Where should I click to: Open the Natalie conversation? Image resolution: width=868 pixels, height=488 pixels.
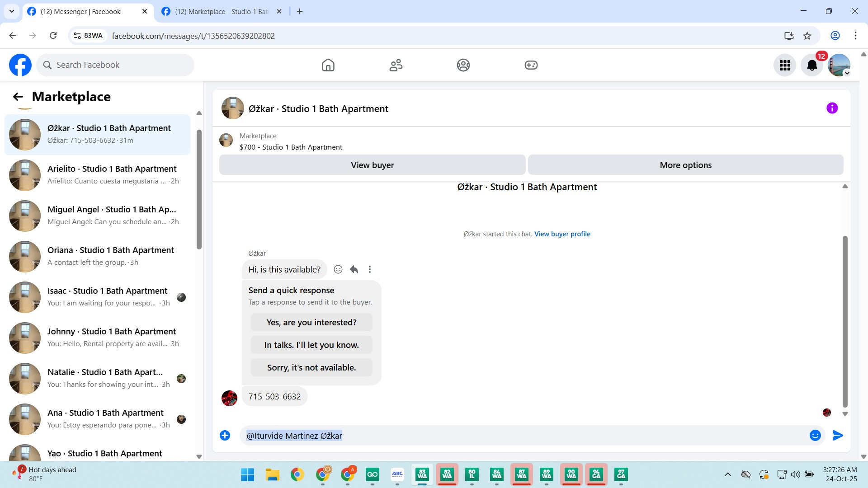[x=97, y=379]
